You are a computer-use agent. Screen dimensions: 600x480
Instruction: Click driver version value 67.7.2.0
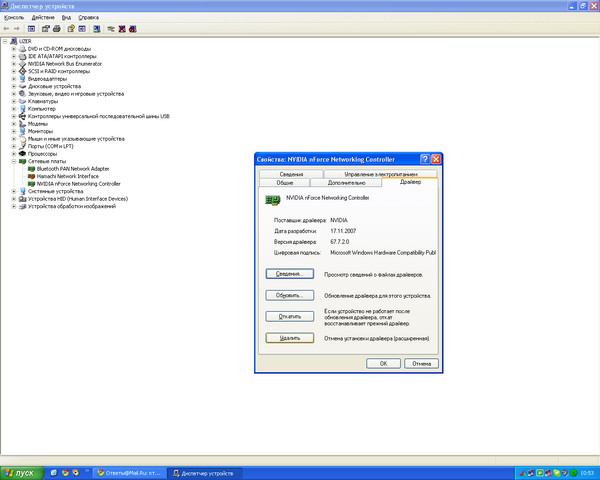(x=339, y=242)
